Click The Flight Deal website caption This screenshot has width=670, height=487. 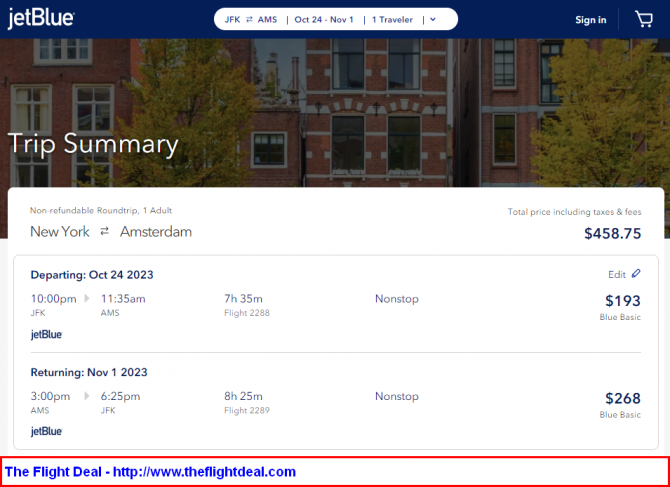point(150,472)
